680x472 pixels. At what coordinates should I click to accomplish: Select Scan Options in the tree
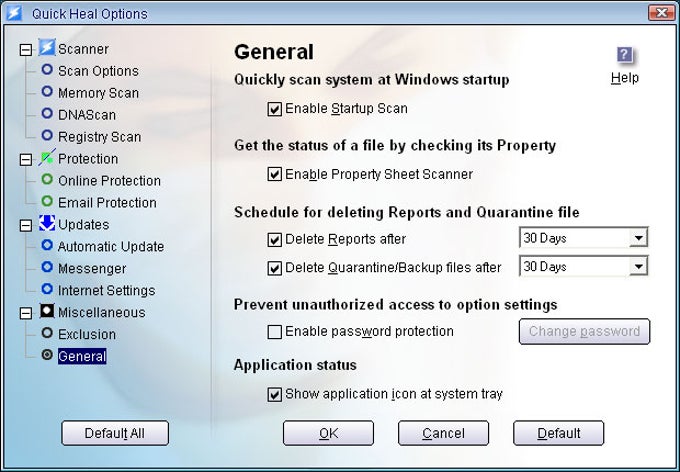pos(98,71)
